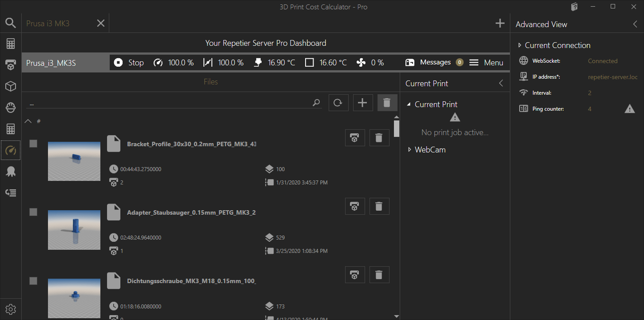Click the Adapter_Staubsauger thumbnail
This screenshot has width=644, height=320.
point(74,230)
